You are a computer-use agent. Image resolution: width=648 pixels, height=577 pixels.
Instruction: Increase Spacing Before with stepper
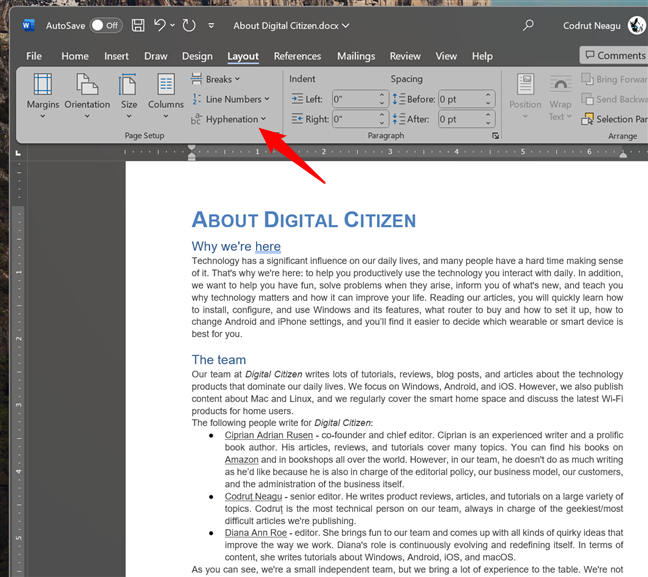(488, 95)
